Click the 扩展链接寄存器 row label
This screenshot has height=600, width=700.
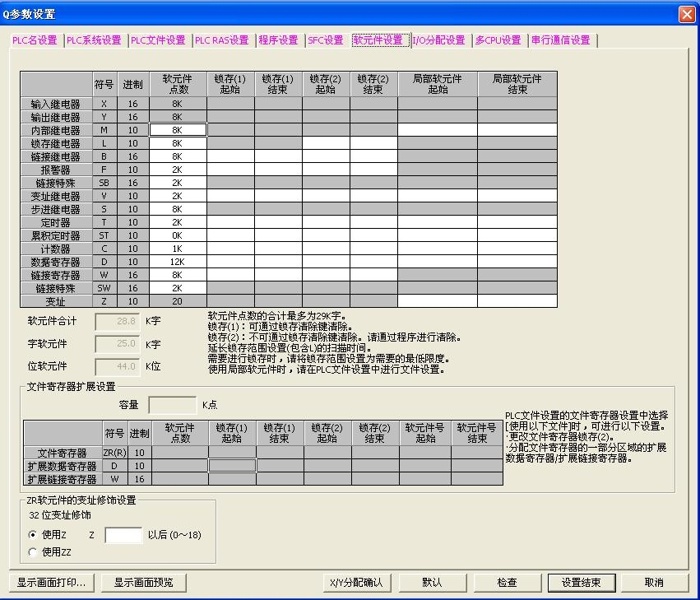(x=63, y=479)
